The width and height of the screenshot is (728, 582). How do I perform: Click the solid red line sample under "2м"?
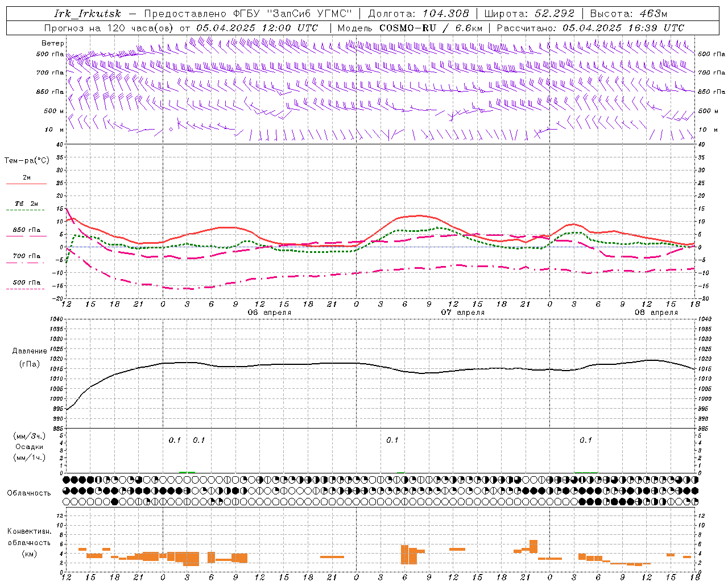[x=26, y=184]
